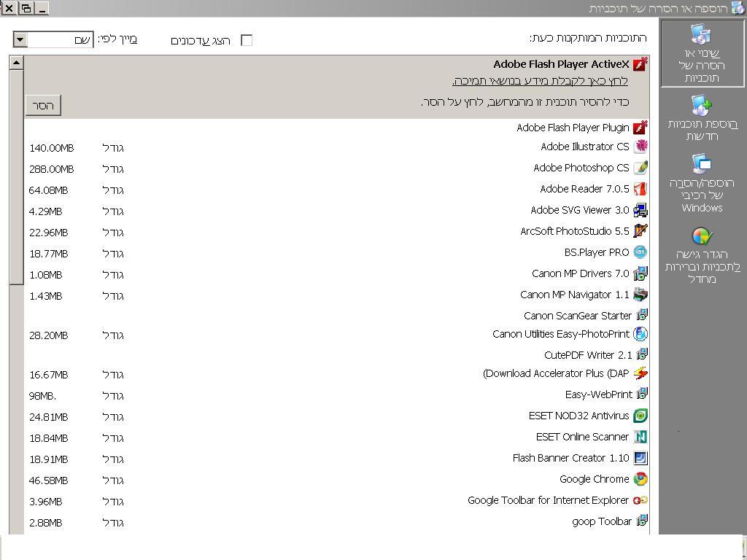Toggle the show updates checkbox
Image resolution: width=747 pixels, height=560 pixels.
(247, 40)
